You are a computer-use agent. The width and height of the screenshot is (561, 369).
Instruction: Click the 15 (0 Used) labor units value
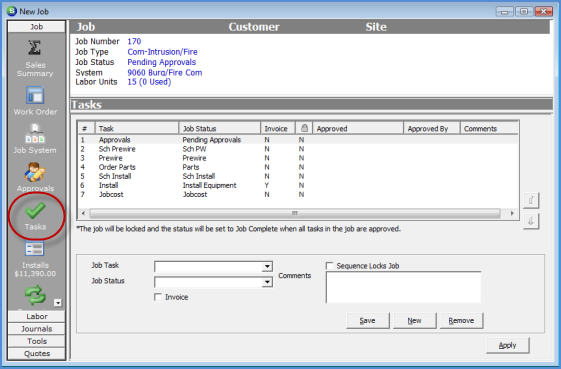pos(149,82)
